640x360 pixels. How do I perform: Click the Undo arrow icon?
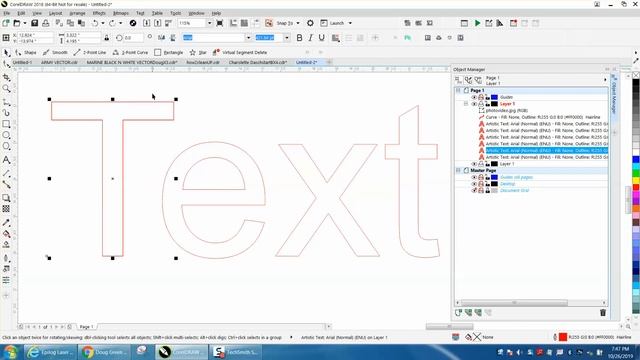coord(95,23)
